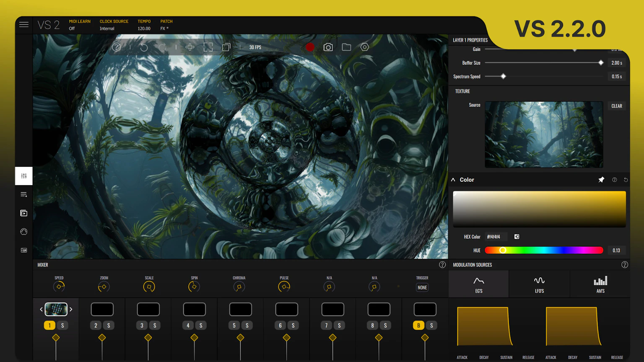Open the folder icon in the preview toolbar
This screenshot has width=644, height=362.
tap(346, 47)
